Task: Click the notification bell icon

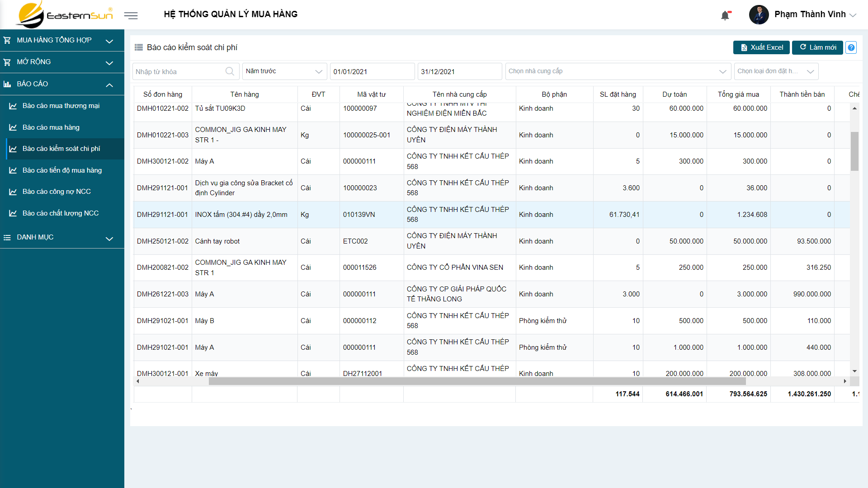Action: point(725,16)
